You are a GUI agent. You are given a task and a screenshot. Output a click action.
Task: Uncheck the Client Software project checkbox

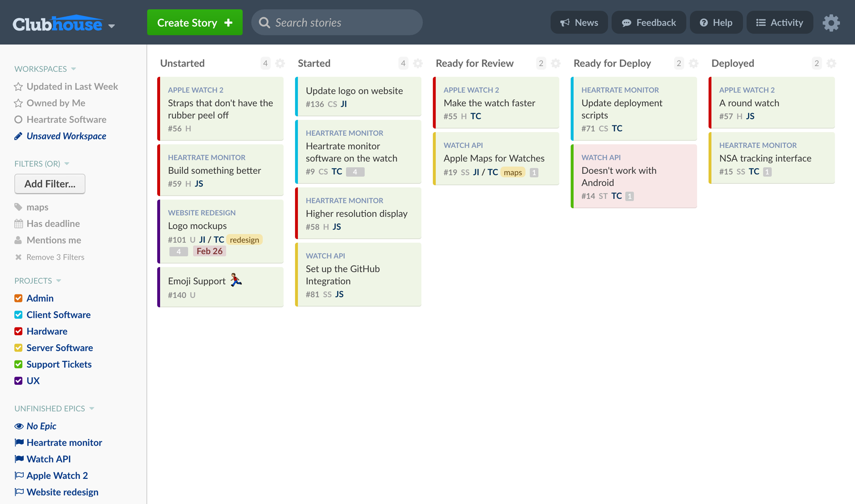point(19,315)
